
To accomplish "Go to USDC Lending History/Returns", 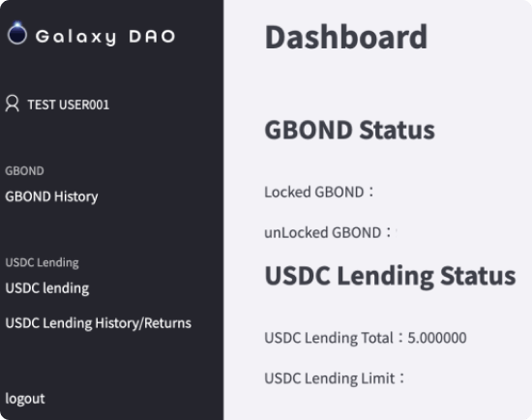I will (x=99, y=323).
